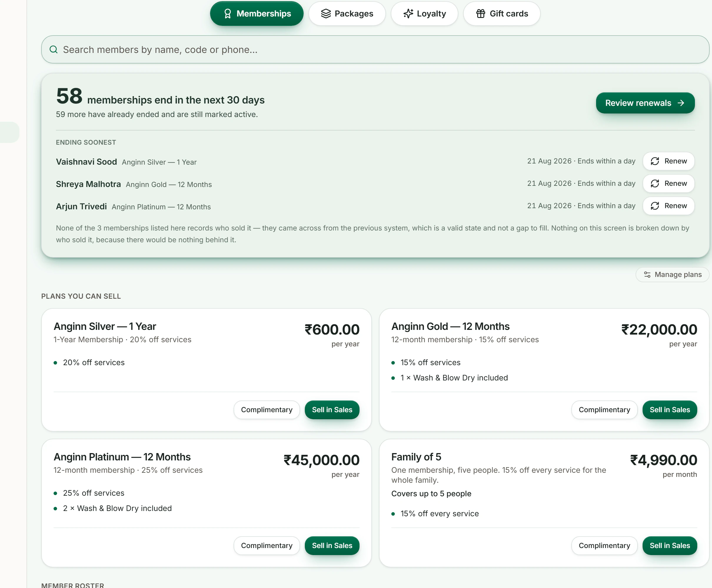The height and width of the screenshot is (588, 712).
Task: Click the Loyalty sparkle icon
Action: point(408,14)
